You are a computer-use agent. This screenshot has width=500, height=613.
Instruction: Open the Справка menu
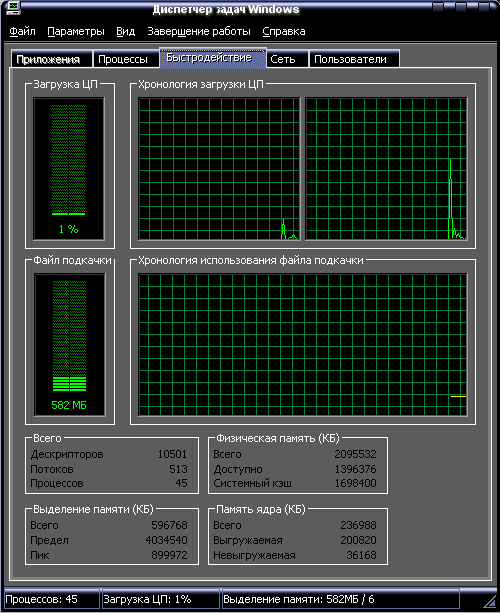pyautogui.click(x=284, y=31)
